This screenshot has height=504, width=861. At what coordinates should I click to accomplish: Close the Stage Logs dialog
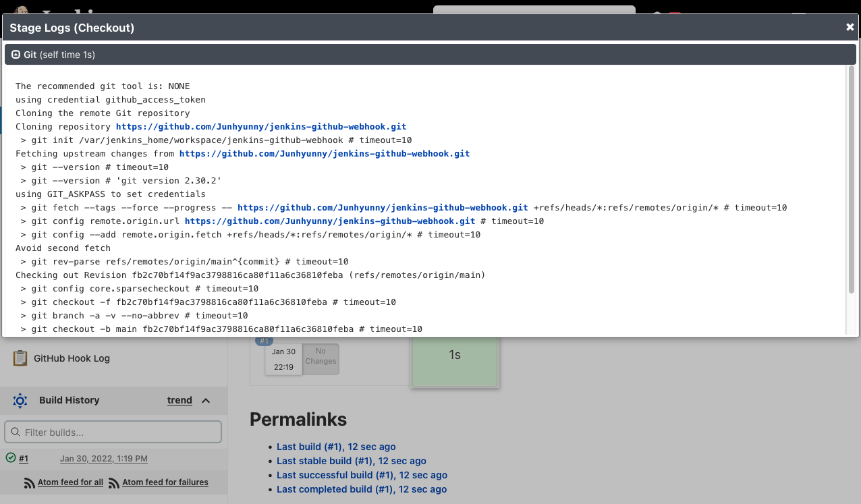[850, 27]
